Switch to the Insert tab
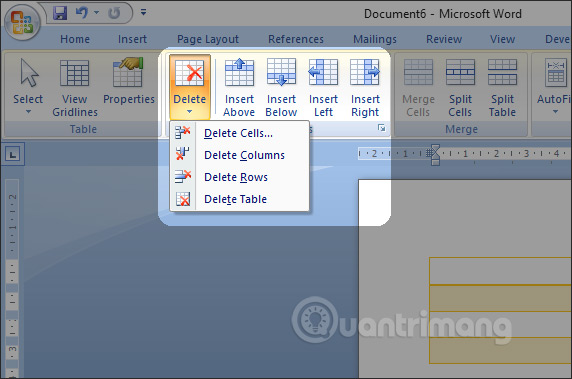572x379 pixels. click(x=132, y=39)
